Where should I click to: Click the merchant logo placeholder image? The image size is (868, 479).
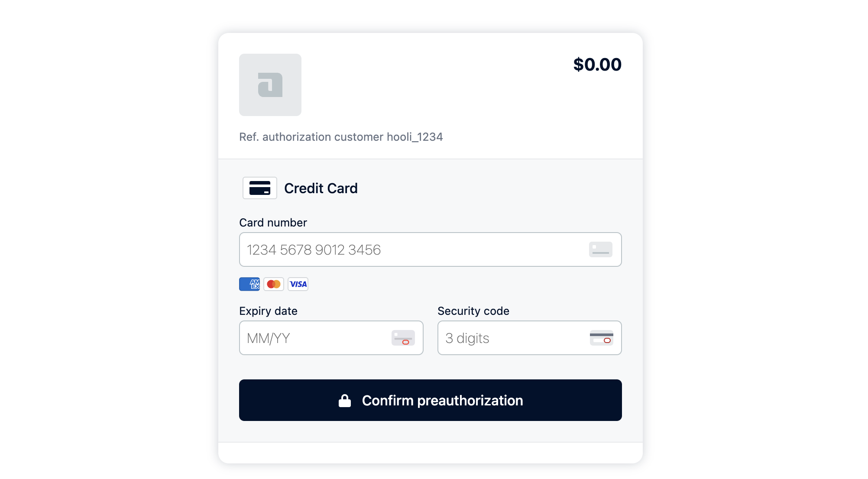pyautogui.click(x=270, y=85)
